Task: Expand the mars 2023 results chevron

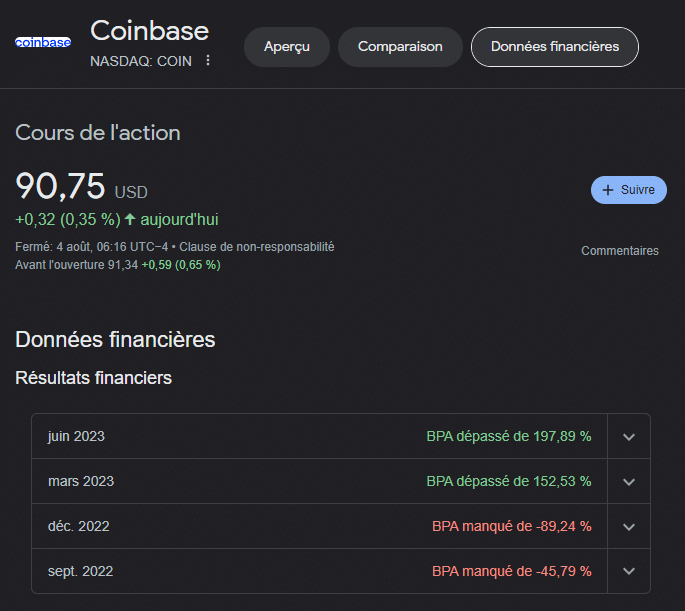Action: [629, 482]
